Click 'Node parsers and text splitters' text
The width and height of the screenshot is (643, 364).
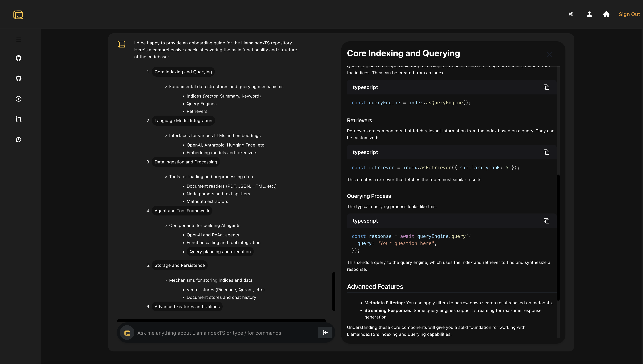point(218,194)
